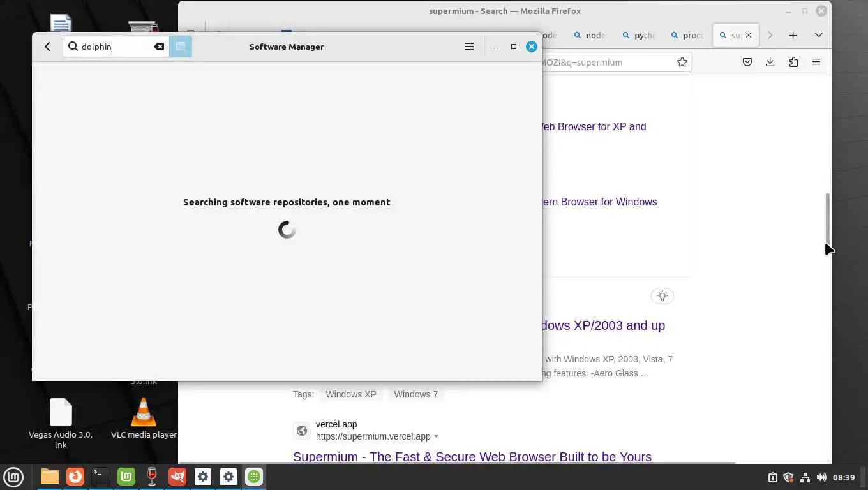Open the 'Windows XP' tag link
This screenshot has width=868, height=490.
click(351, 394)
